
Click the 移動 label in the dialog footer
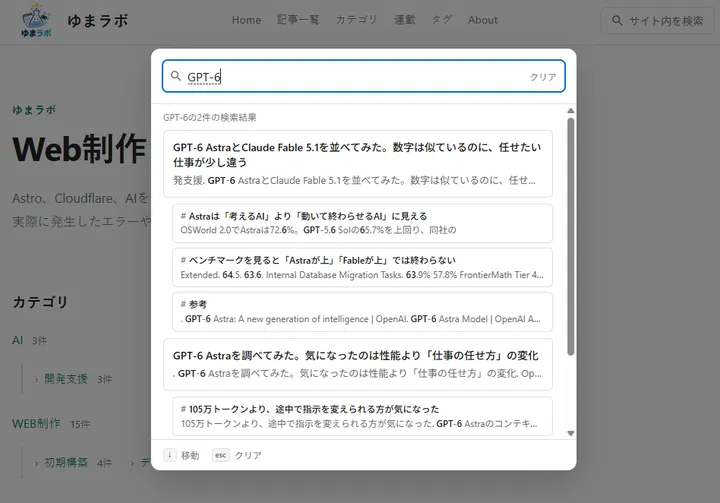190,455
